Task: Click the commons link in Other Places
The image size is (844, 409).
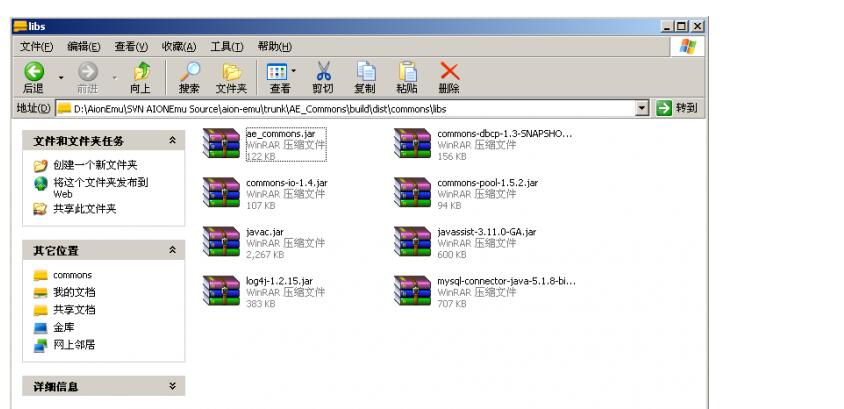Action: pyautogui.click(x=73, y=275)
